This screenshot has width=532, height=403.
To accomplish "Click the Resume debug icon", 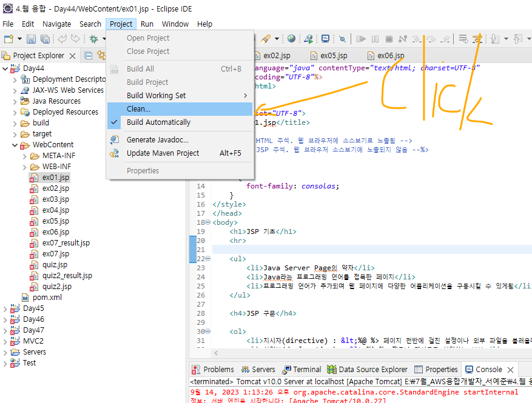I will 361,39.
